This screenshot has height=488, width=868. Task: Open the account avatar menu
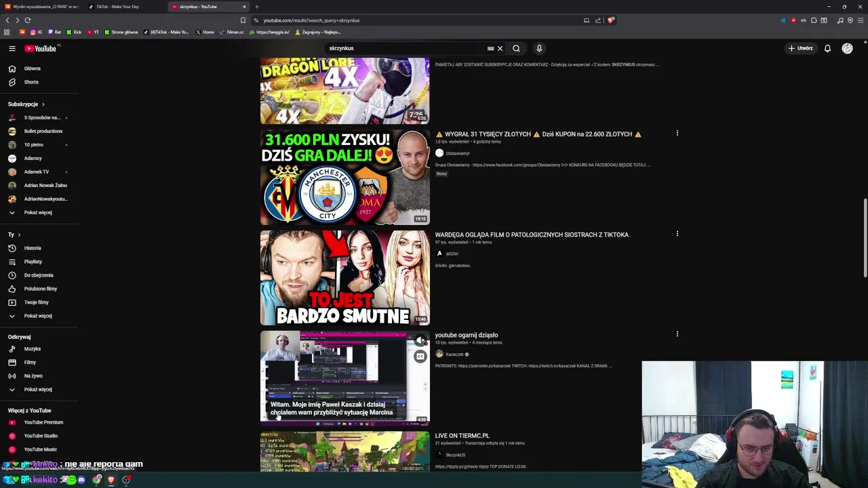pos(847,48)
